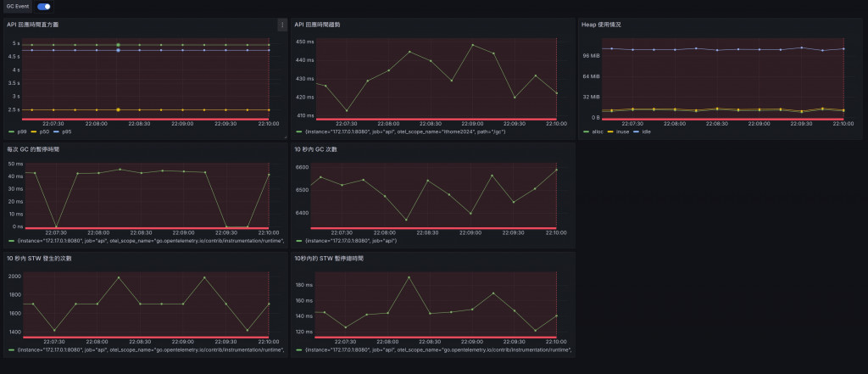Click the 10 秒內 GC 次數 panel title
The width and height of the screenshot is (868, 374).
(x=317, y=149)
